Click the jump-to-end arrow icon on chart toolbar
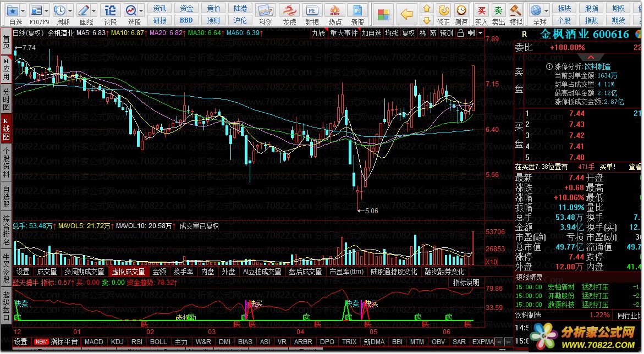This screenshot has width=644, height=354. (x=471, y=33)
